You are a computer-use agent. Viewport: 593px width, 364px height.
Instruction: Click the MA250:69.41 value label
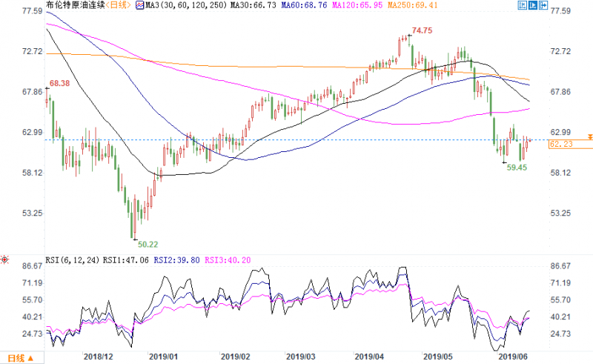coord(413,5)
